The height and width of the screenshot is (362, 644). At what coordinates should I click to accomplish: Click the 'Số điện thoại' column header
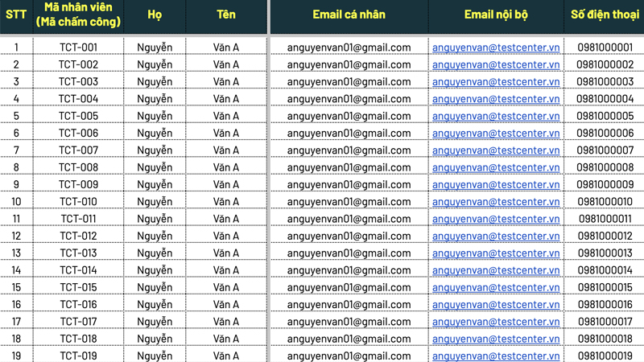coord(605,15)
